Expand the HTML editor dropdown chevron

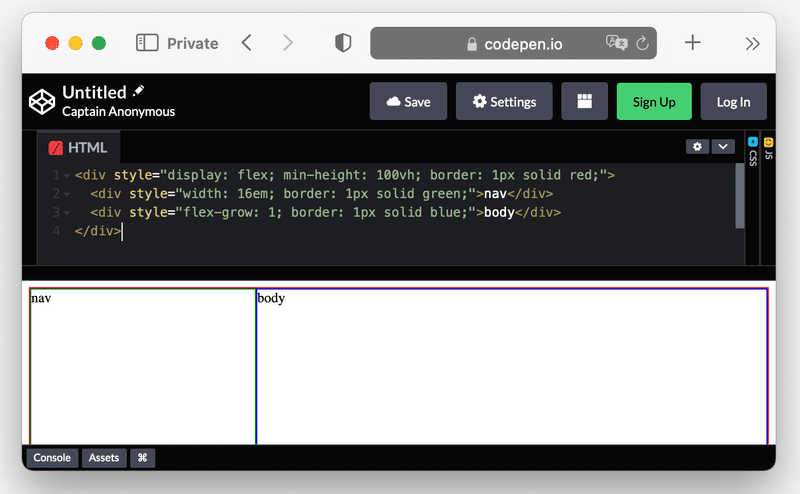coord(723,147)
